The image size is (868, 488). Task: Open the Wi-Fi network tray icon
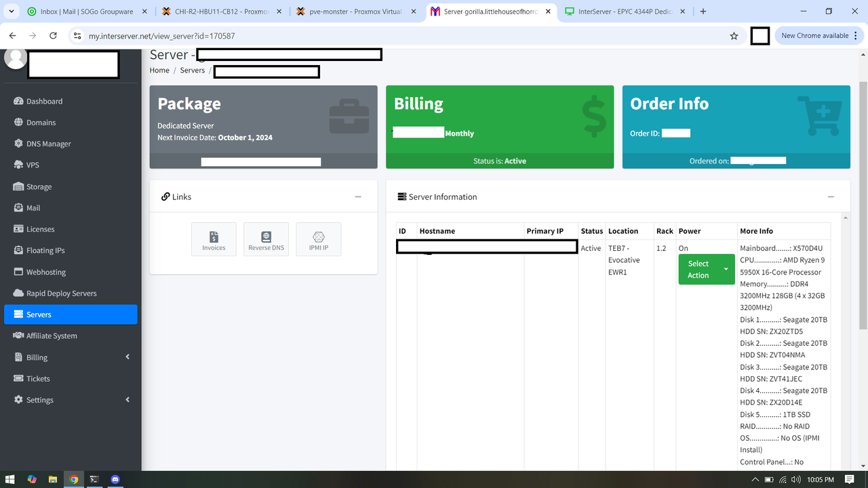coord(783,480)
